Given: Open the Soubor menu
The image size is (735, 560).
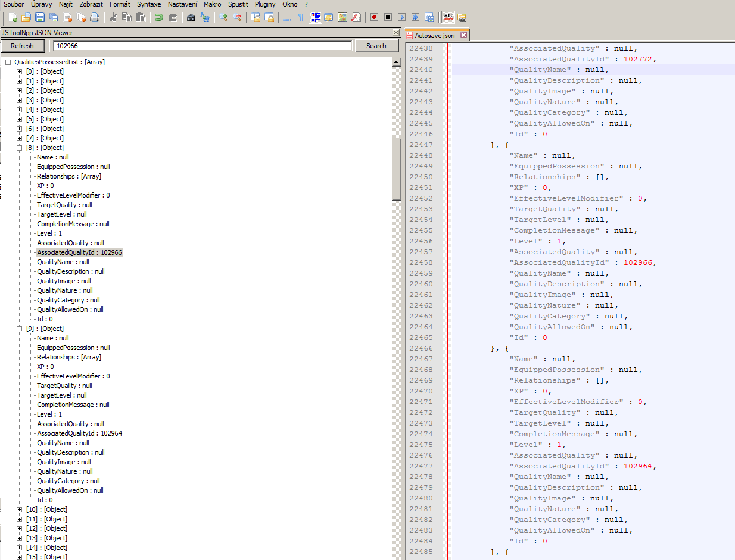Looking at the screenshot, I should 14,4.
